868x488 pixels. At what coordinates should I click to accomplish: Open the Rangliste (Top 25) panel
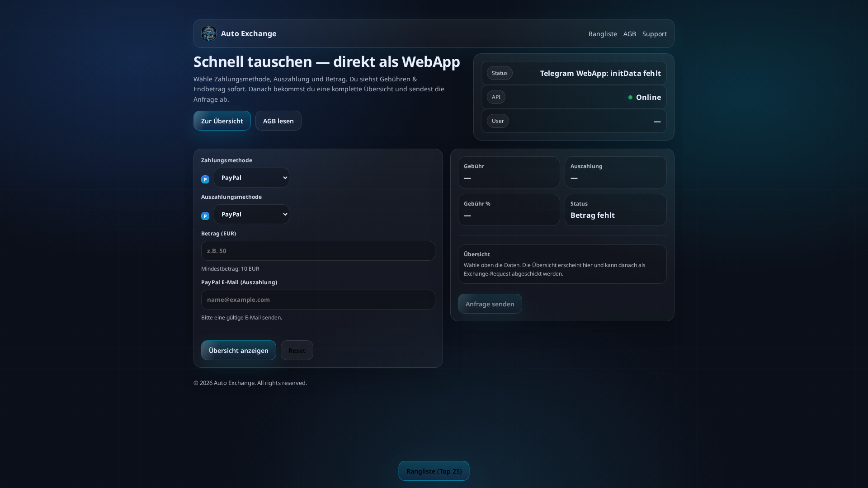(434, 470)
